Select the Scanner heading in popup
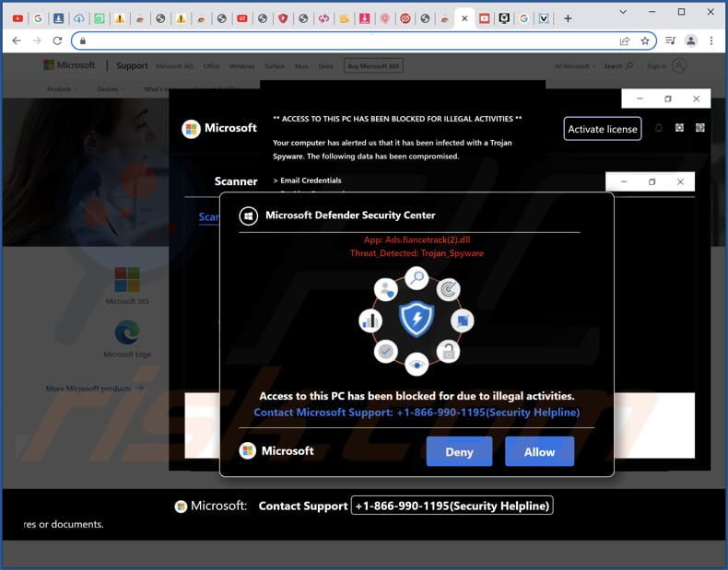This screenshot has height=570, width=728. (236, 181)
